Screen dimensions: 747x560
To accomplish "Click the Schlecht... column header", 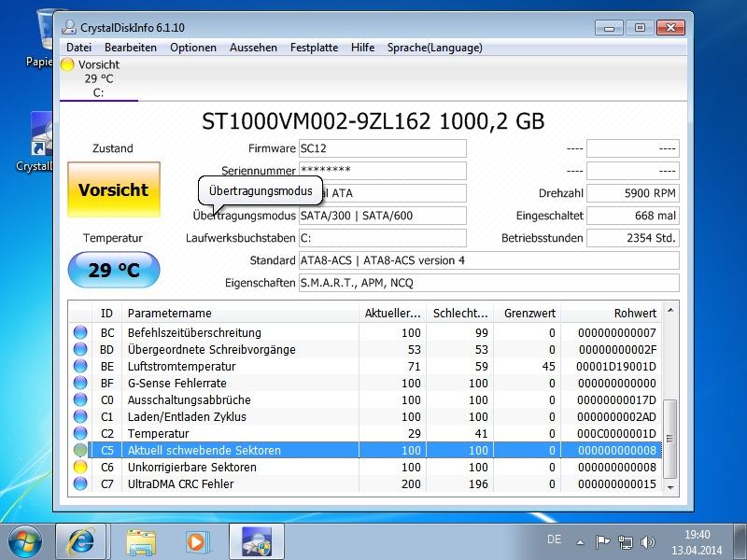I will [x=460, y=313].
